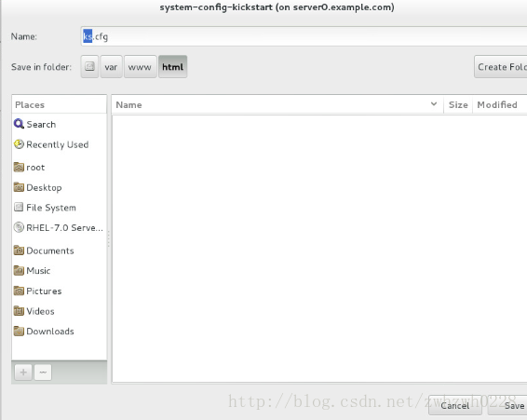Open the root label in Places
527x420 pixels.
[35, 168]
